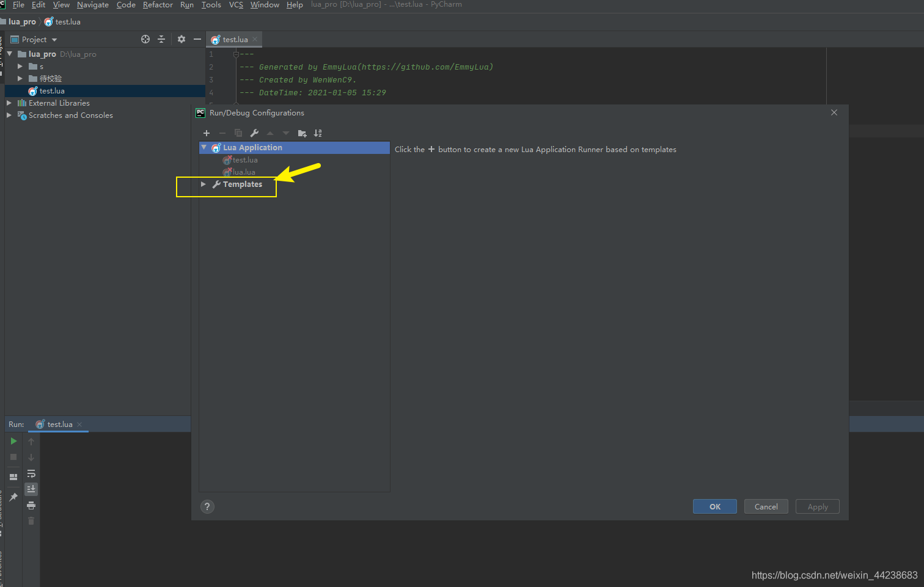Image resolution: width=924 pixels, height=587 pixels.
Task: Click the move configuration down arrow
Action: click(x=286, y=133)
